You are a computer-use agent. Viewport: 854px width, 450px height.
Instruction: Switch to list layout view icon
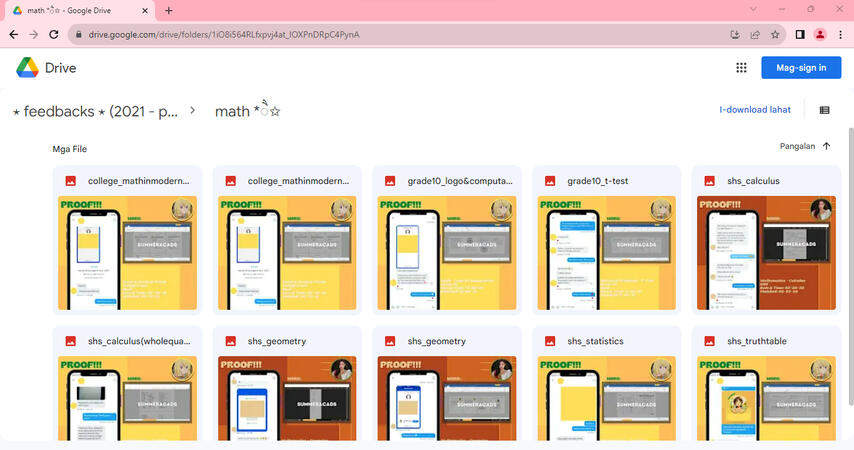click(x=824, y=110)
